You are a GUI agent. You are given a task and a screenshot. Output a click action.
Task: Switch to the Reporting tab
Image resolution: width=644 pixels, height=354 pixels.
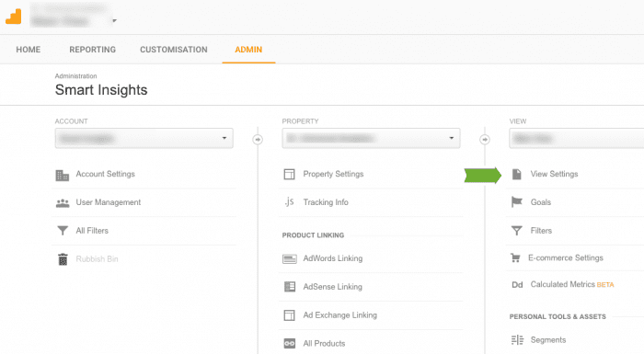[x=92, y=50]
